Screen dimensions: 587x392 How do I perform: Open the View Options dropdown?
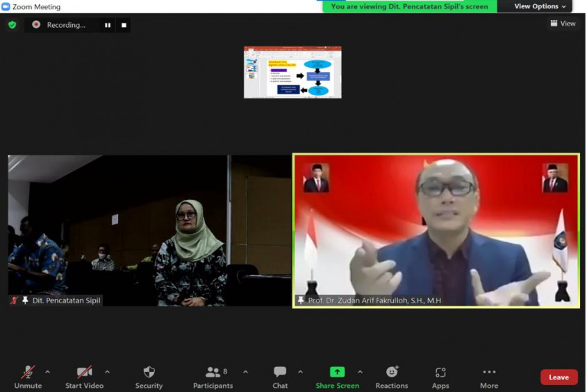coord(540,6)
